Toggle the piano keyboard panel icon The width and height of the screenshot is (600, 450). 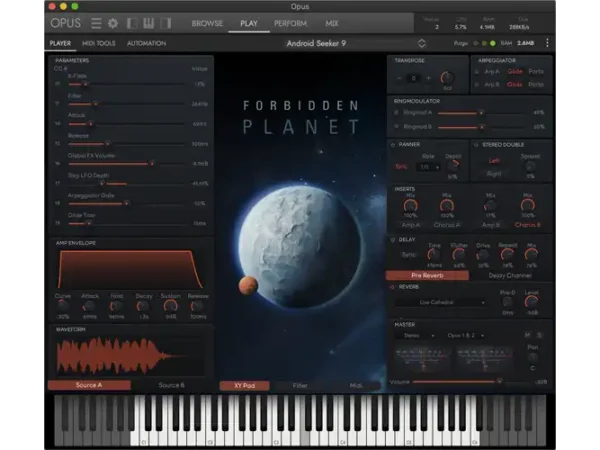coord(148,23)
